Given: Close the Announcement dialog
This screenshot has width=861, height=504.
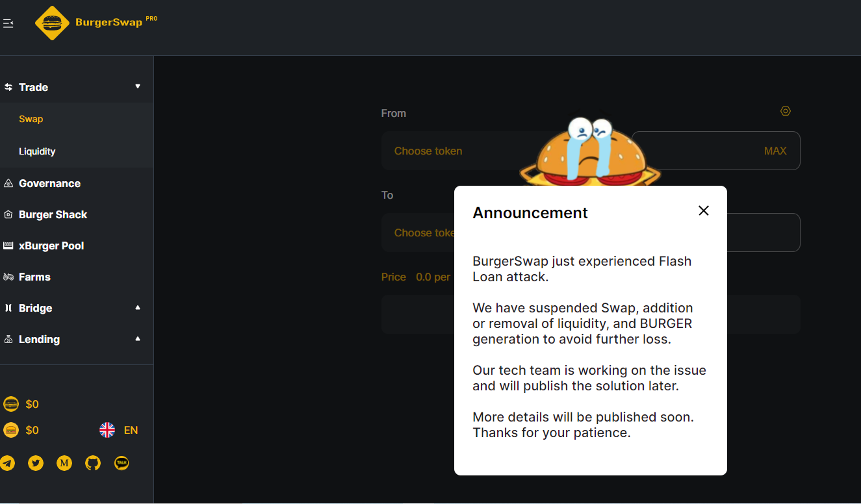Looking at the screenshot, I should [x=703, y=210].
